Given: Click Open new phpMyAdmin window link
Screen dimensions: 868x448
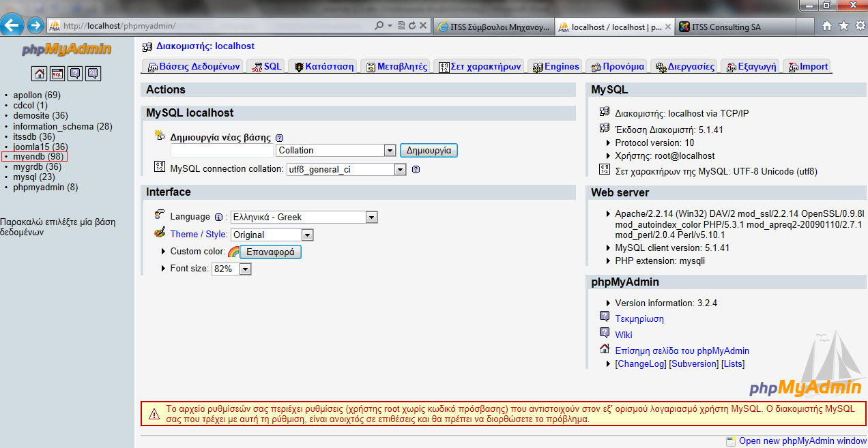Looking at the screenshot, I should click(802, 441).
